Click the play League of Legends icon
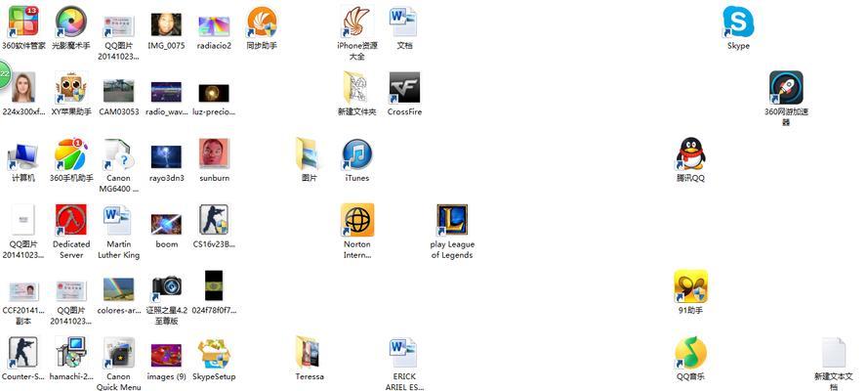This screenshot has width=868, height=391. pyautogui.click(x=452, y=220)
